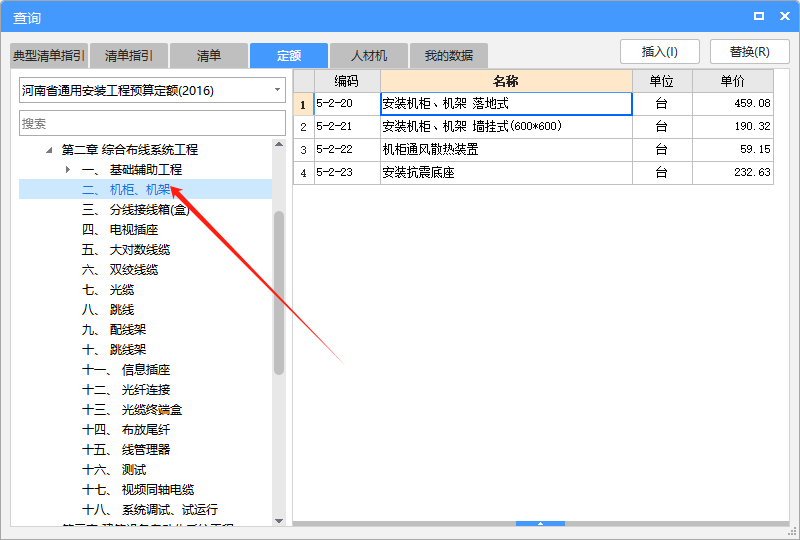Click the 搜索 input field
The height and width of the screenshot is (540, 800).
coord(152,124)
